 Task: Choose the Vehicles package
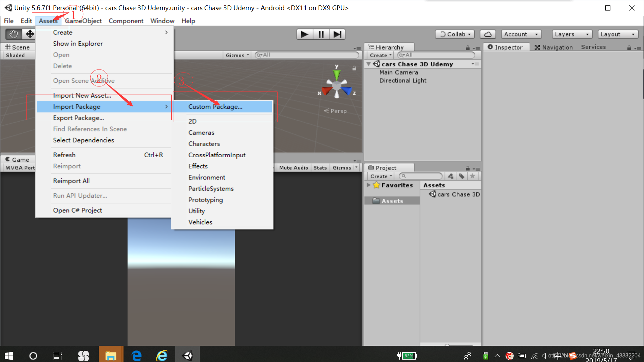(223, 222)
